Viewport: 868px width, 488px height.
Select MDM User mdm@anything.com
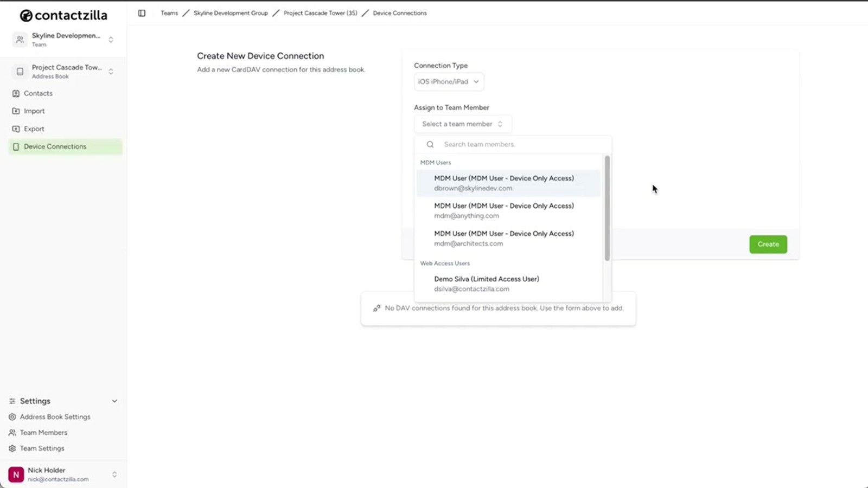click(x=509, y=211)
